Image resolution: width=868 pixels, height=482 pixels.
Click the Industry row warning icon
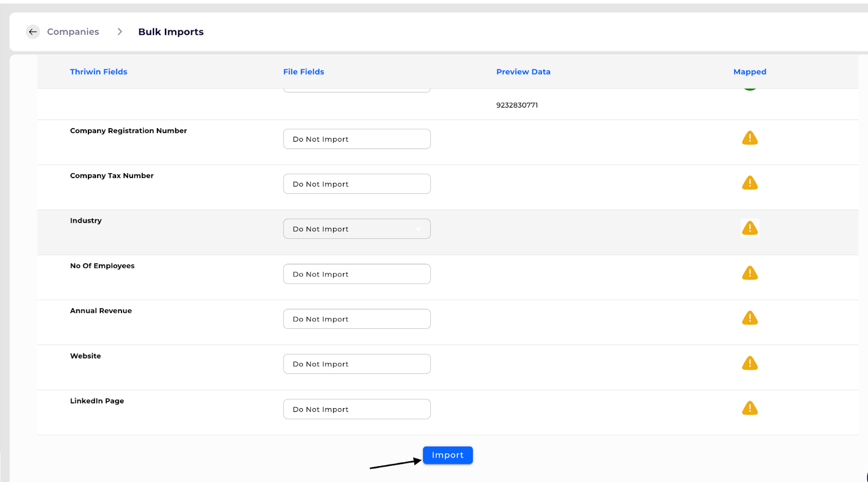(750, 228)
